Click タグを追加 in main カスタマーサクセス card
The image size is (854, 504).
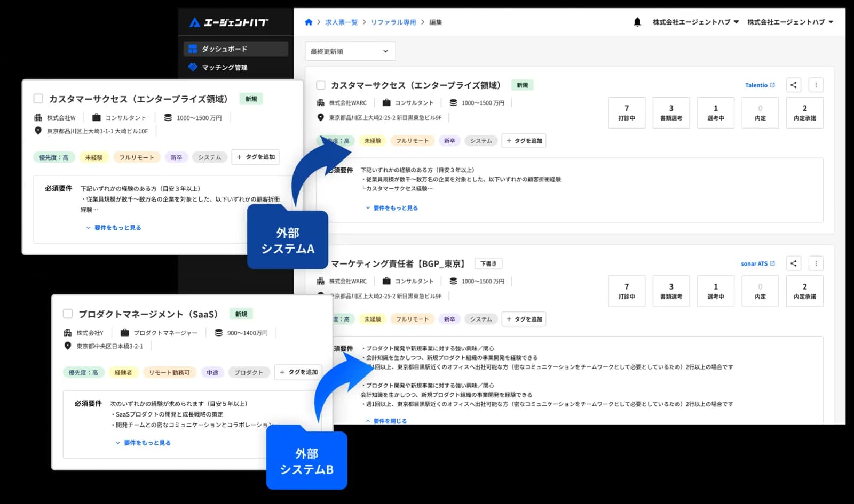coord(524,141)
